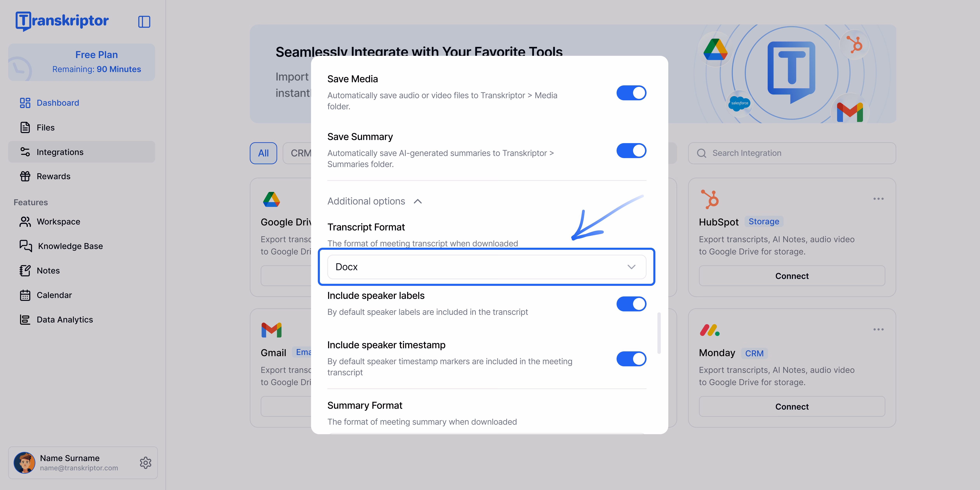Connect the HubSpot integration
The image size is (980, 490).
click(x=792, y=276)
